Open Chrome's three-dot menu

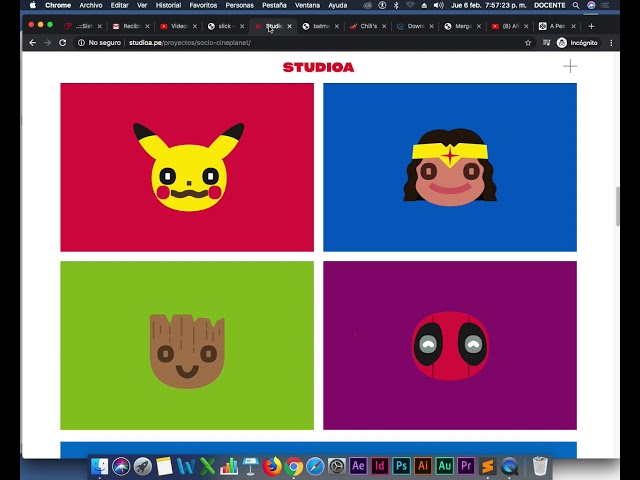(611, 42)
